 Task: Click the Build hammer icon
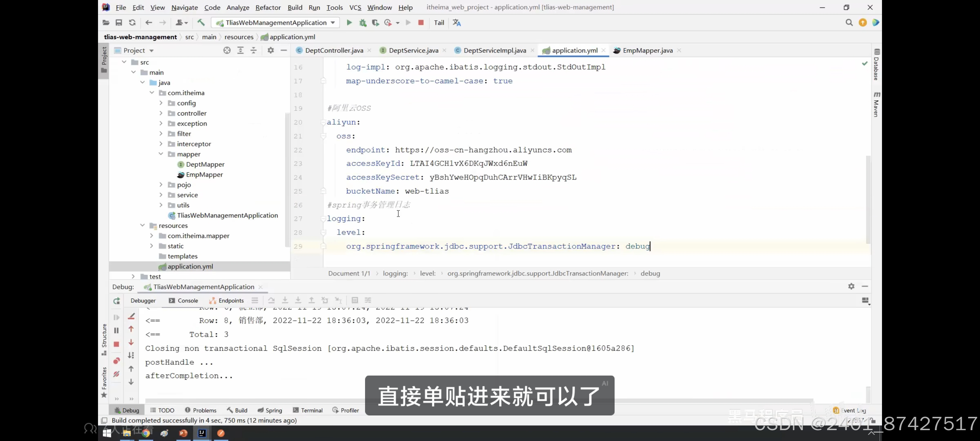click(201, 23)
